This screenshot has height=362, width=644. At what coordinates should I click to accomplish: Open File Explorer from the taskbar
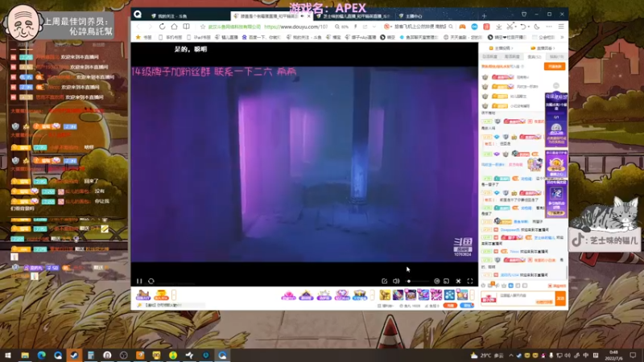click(25, 356)
